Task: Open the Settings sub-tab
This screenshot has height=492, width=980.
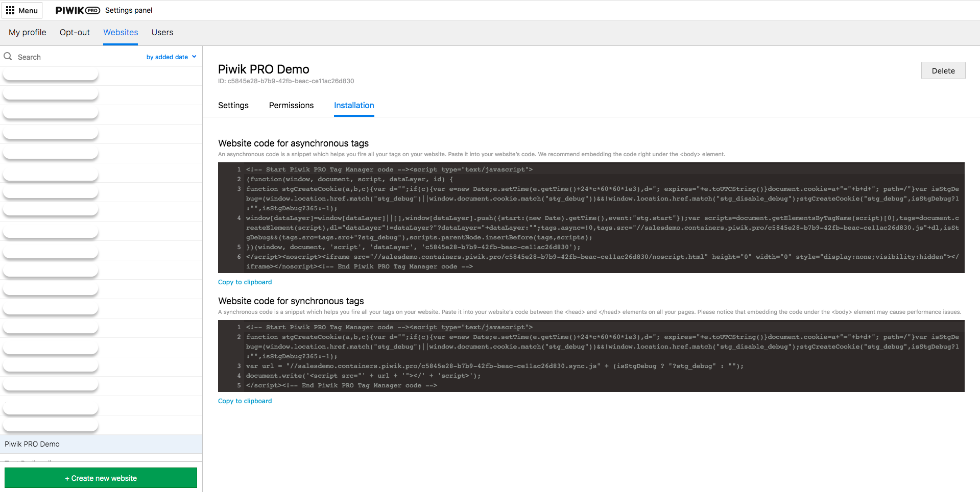Action: [x=233, y=105]
